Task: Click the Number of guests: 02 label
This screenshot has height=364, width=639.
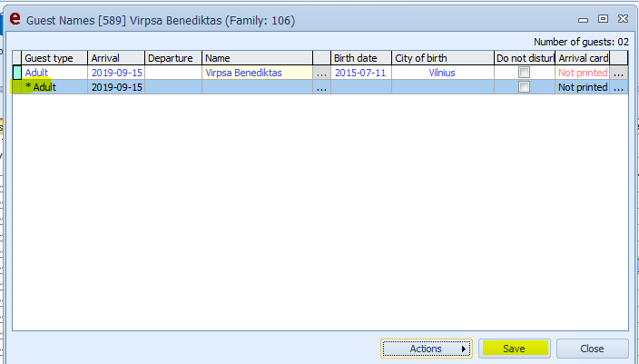Action: click(581, 42)
